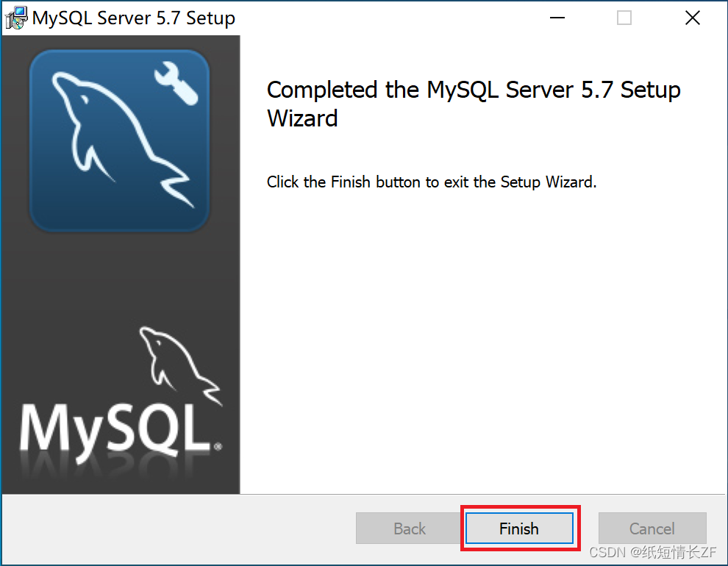This screenshot has height=566, width=728.
Task: Click the 'Completed the MySQL Server 5.7 Setup' heading
Action: point(474,90)
